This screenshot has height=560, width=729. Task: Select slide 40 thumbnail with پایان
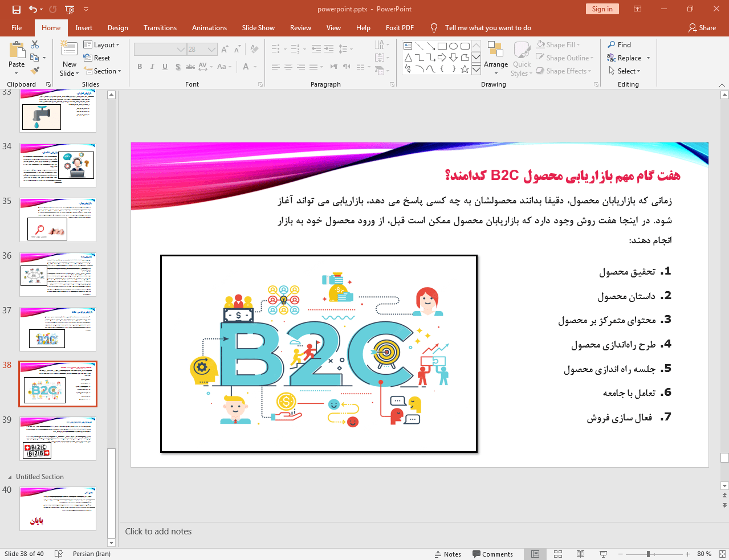point(58,509)
